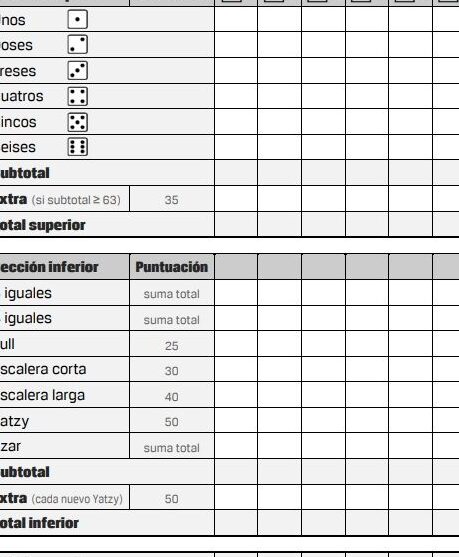Click the three-pip die icon
This screenshot has height=557, width=459.
pos(77,71)
